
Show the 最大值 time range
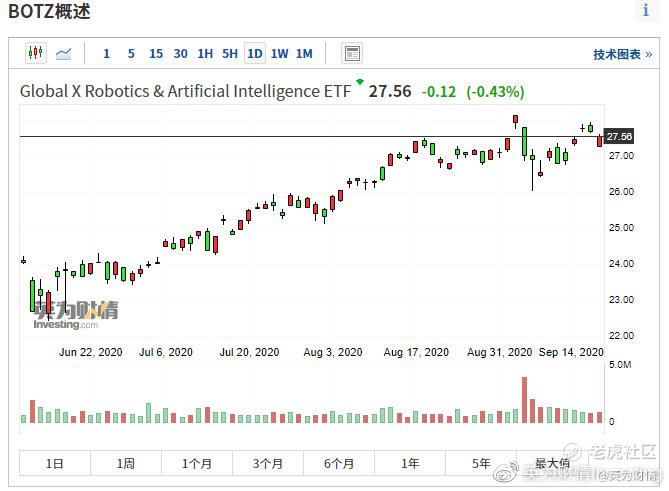(552, 463)
